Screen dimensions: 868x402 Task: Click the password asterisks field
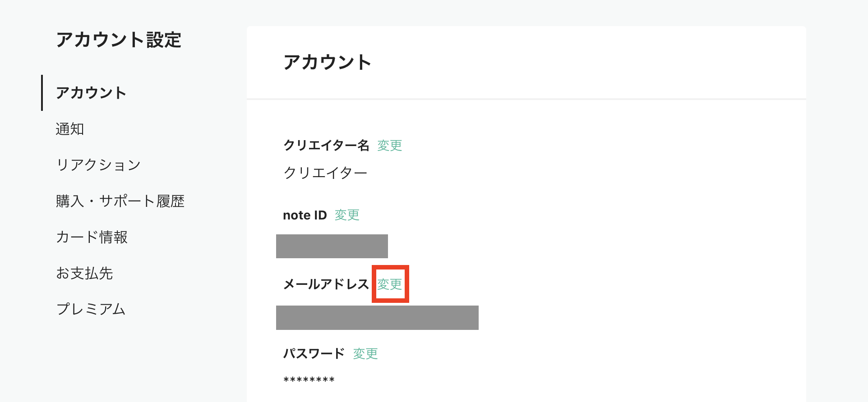[309, 380]
